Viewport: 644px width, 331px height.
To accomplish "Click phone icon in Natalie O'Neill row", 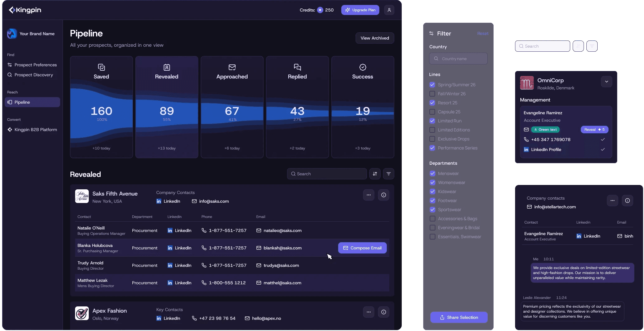I will (x=204, y=230).
